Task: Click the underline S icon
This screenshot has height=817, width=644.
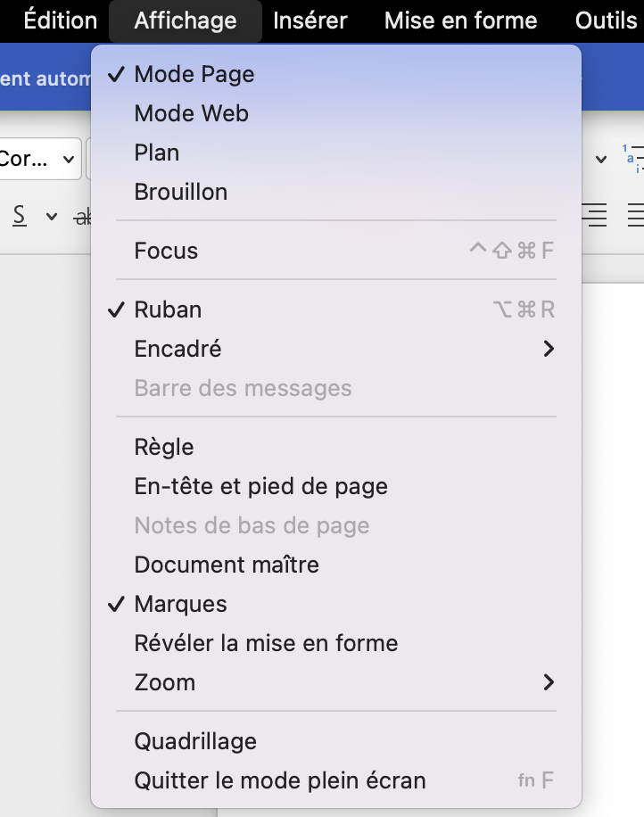Action: 19,216
